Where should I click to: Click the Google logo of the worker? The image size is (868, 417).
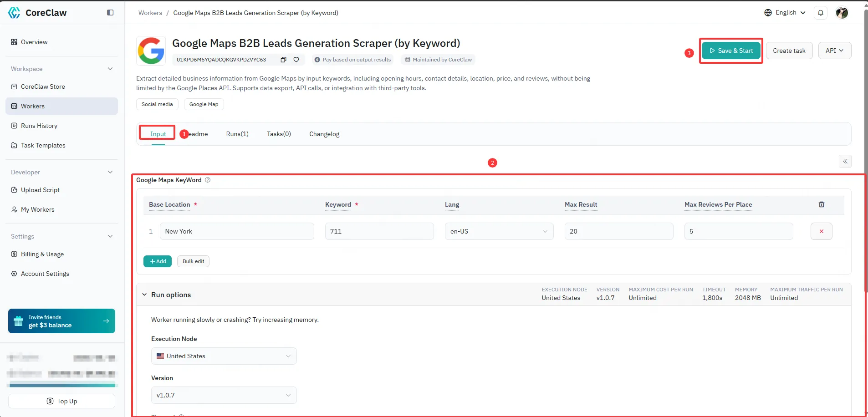(151, 51)
